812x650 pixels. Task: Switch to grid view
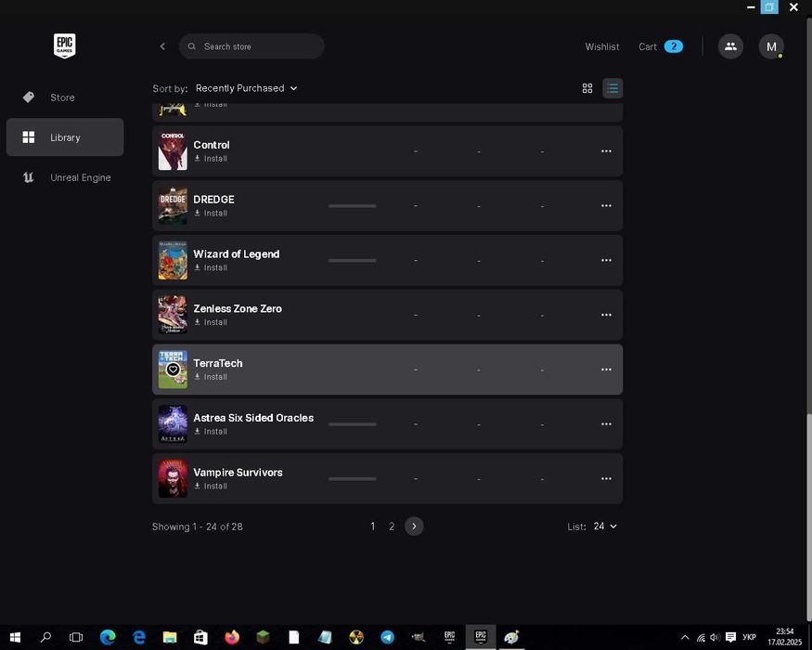tap(587, 88)
